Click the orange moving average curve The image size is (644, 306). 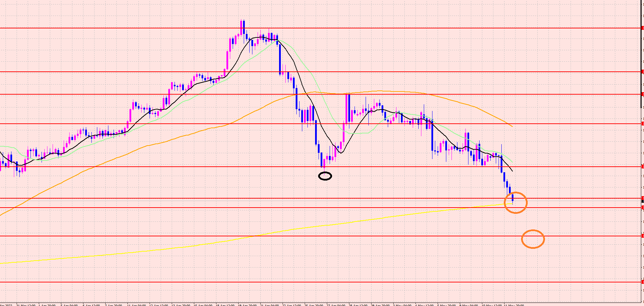[381, 91]
